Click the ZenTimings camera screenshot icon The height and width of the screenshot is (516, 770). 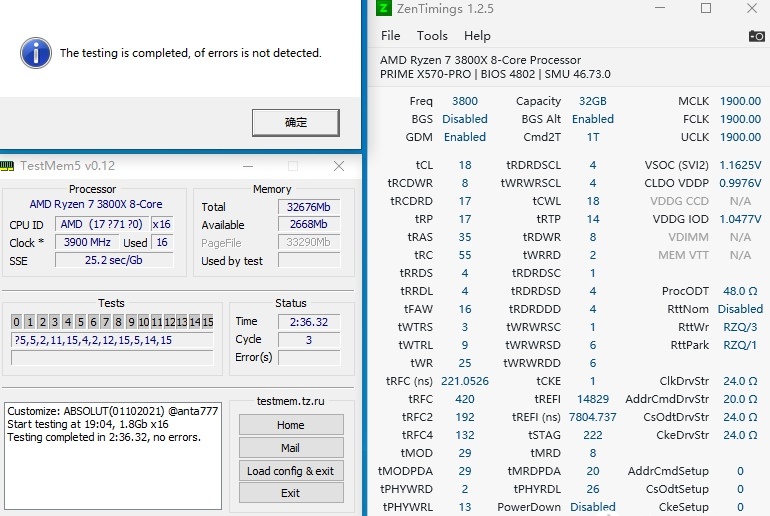756,36
